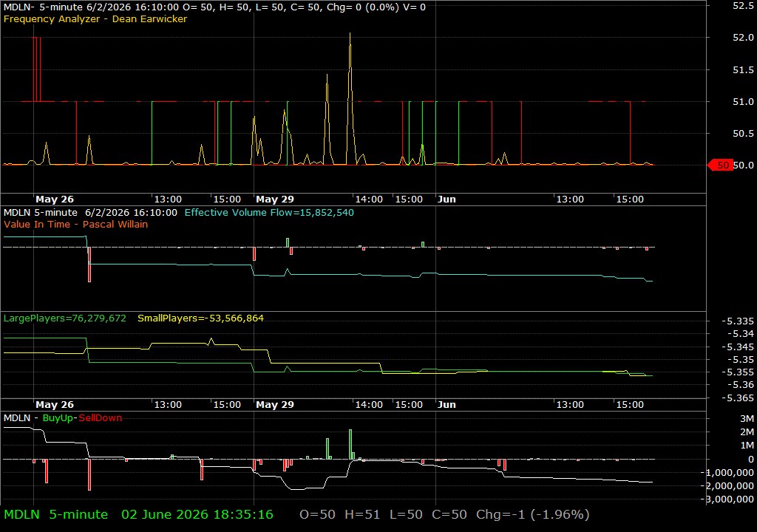Click the 52.0 price axis label
Viewport: 757px width, 532px height.
point(743,37)
